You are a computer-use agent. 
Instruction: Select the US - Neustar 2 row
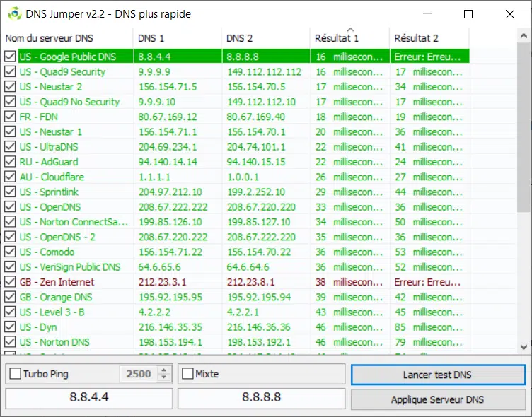coord(237,86)
